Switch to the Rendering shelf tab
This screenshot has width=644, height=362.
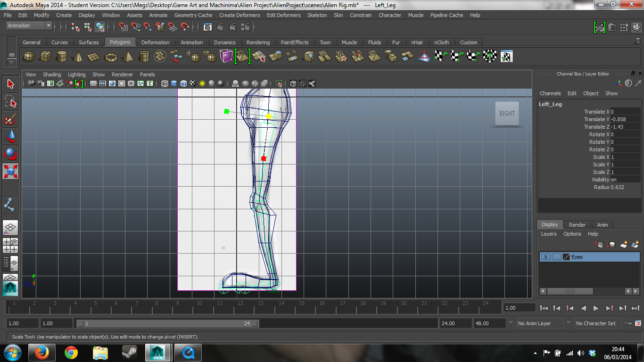click(258, 42)
